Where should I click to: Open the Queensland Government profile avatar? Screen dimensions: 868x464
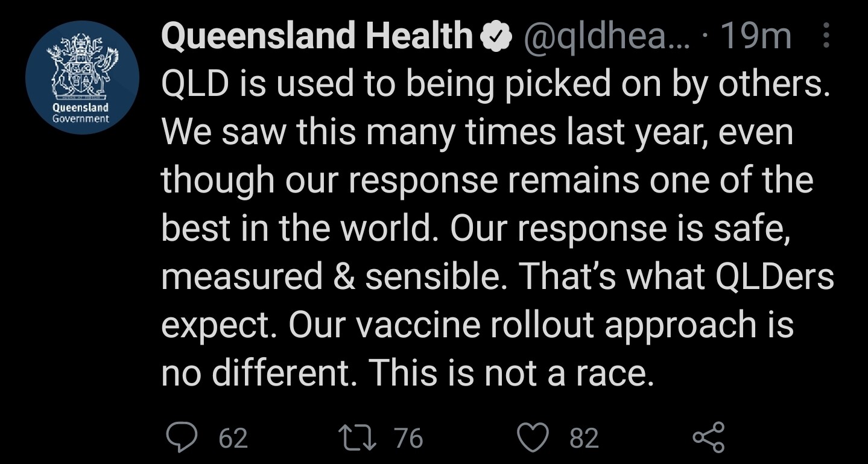81,77
